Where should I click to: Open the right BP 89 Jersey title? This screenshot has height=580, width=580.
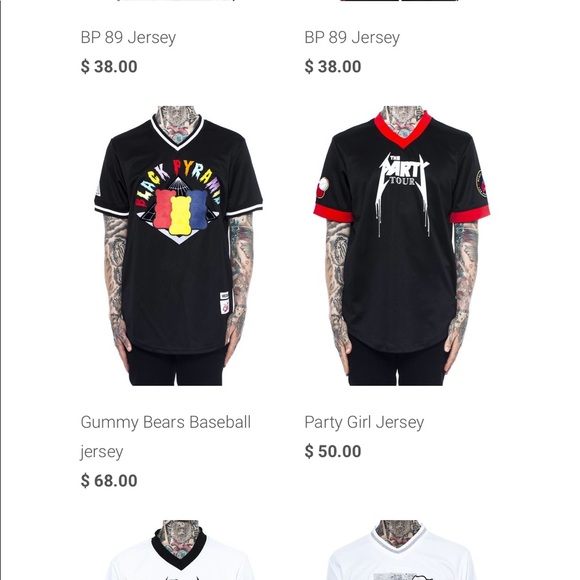(x=352, y=37)
